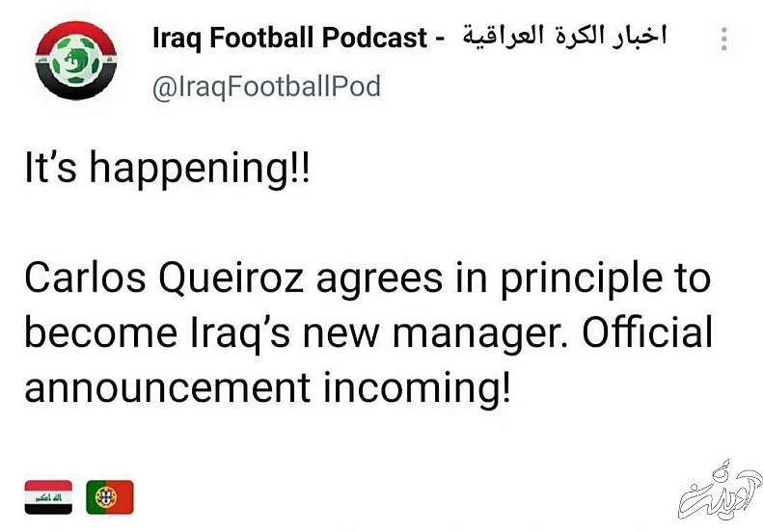Click the "Iraq Football Podcast" display name
The image size is (763, 532).
tap(289, 39)
